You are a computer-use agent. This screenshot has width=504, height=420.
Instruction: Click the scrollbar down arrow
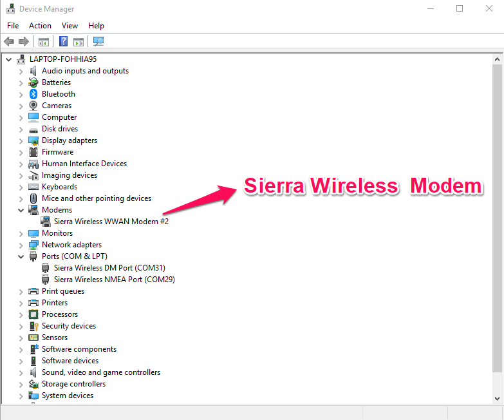point(497,399)
